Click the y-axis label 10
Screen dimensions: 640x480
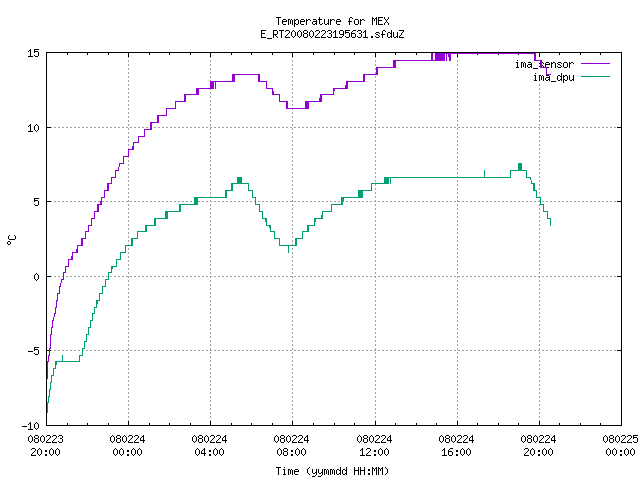coord(33,128)
